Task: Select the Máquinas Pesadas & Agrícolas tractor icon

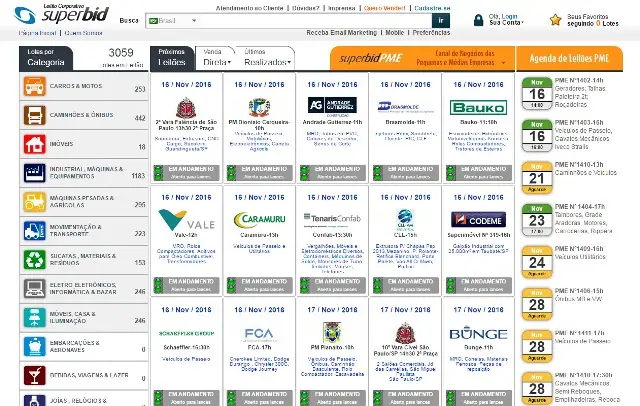Action: point(34,202)
